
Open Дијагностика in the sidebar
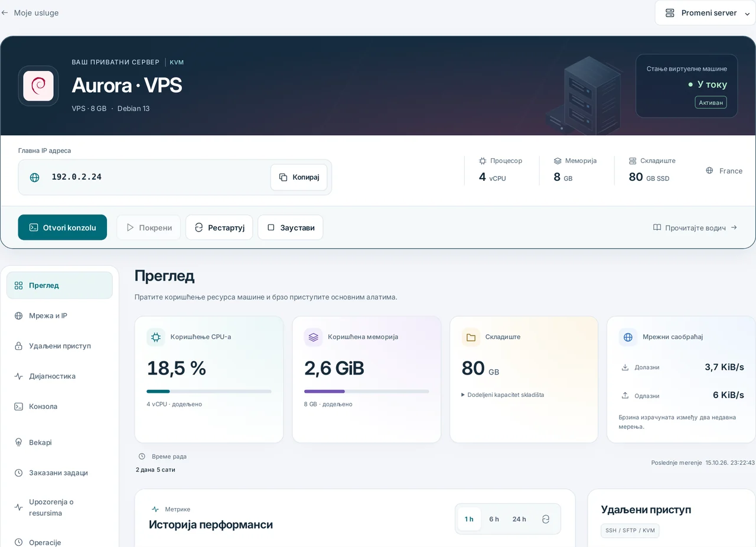(x=60, y=376)
